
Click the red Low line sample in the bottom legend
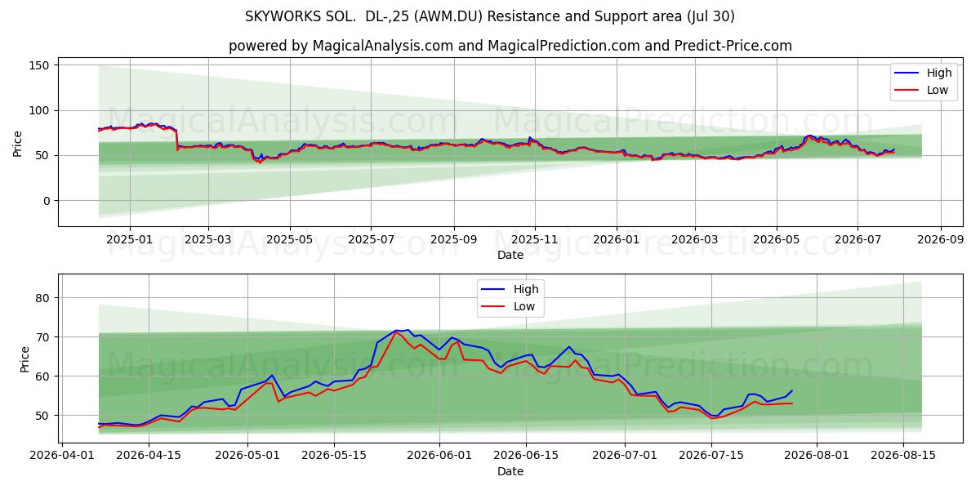point(493,307)
